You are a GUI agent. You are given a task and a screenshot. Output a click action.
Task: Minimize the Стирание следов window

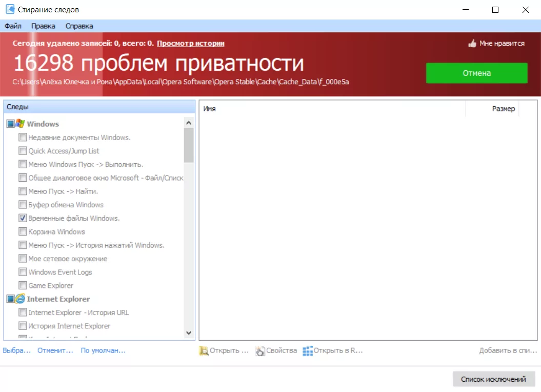click(x=466, y=10)
